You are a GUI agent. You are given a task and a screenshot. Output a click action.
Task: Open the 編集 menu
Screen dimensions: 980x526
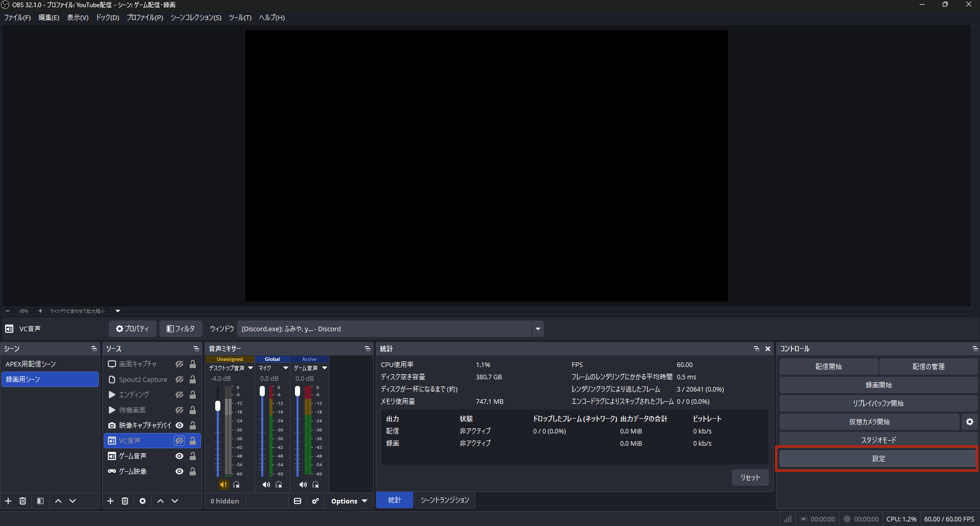49,17
